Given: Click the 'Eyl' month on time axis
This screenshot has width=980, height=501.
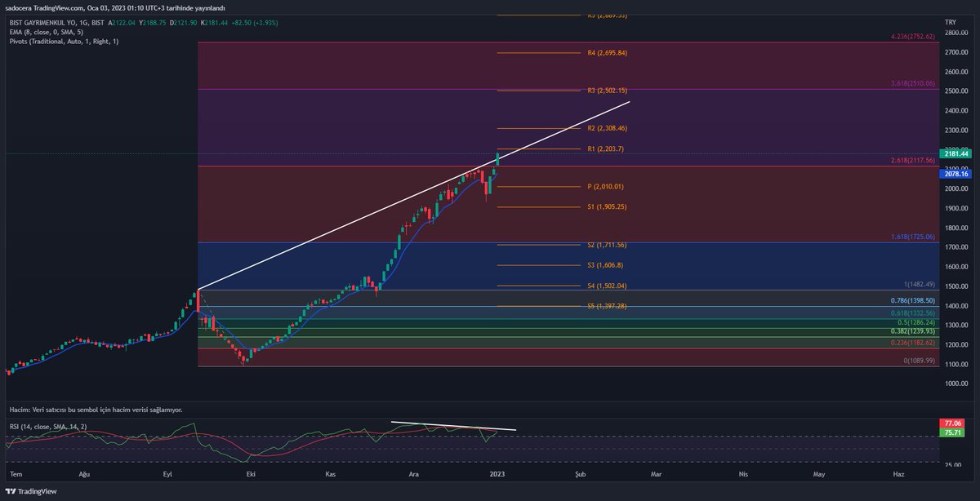Looking at the screenshot, I should click(168, 473).
